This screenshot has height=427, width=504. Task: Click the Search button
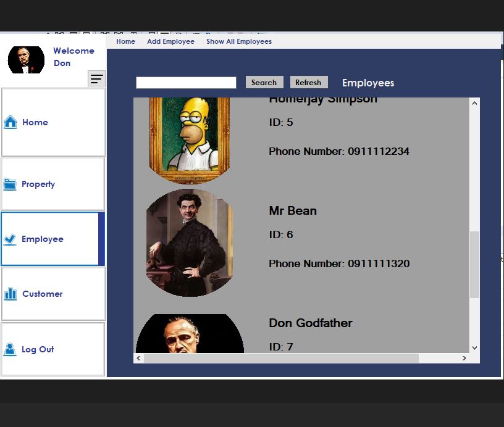(264, 82)
